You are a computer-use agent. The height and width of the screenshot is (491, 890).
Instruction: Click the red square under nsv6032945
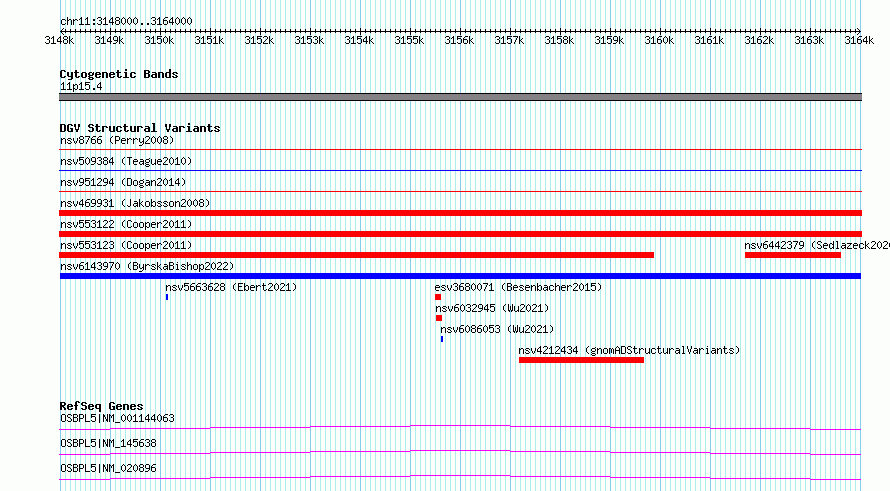coord(439,318)
